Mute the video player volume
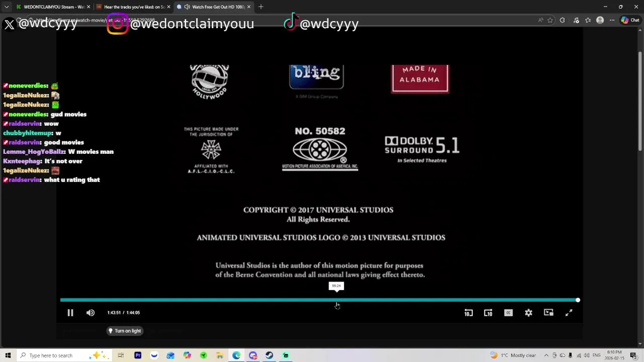 click(91, 313)
